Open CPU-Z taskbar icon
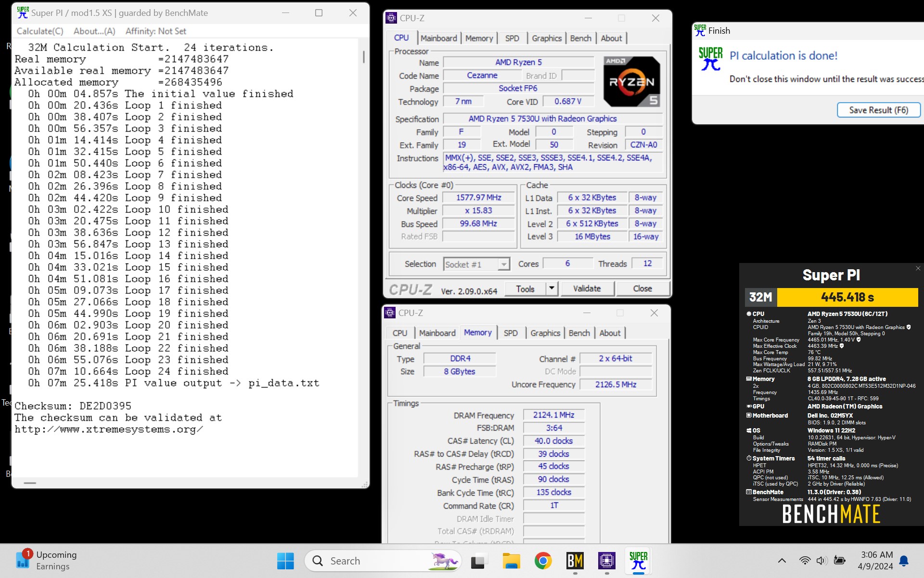Screen dimensions: 924x578 pos(607,561)
